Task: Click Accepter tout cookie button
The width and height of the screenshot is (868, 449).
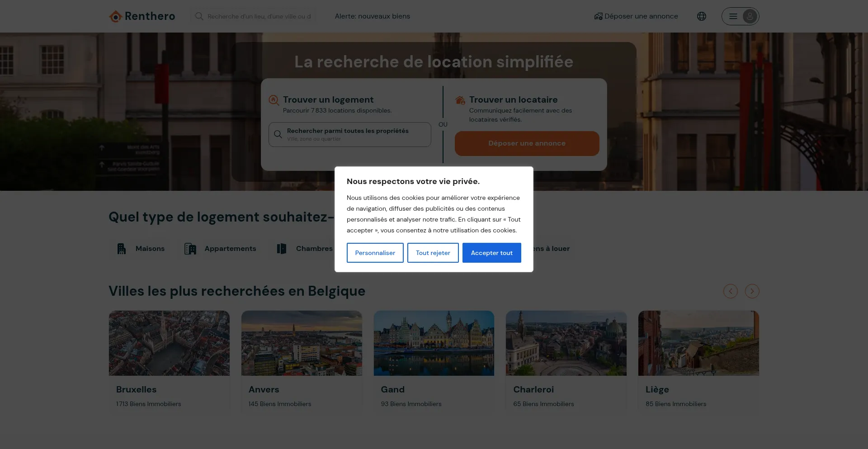Action: point(492,253)
